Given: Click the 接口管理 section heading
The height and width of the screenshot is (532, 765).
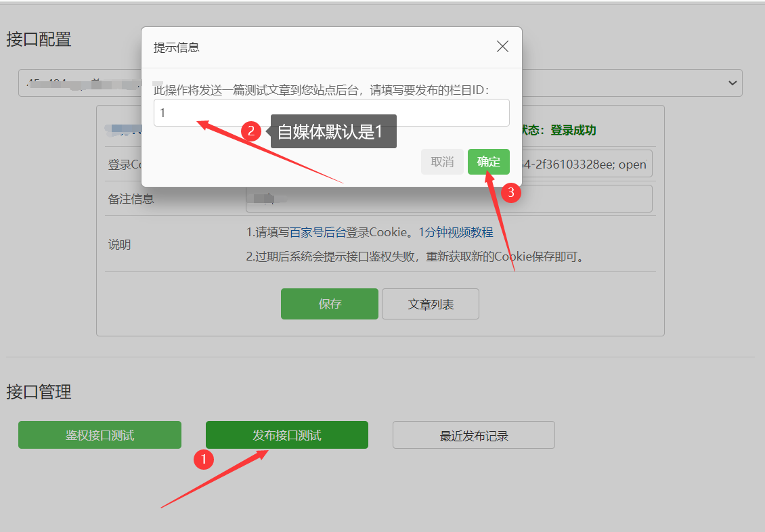Looking at the screenshot, I should 39,392.
